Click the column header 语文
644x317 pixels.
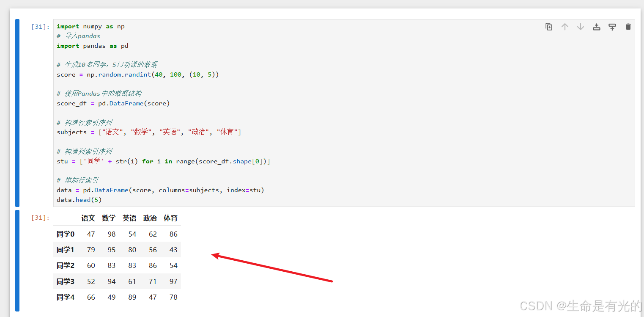click(x=88, y=218)
